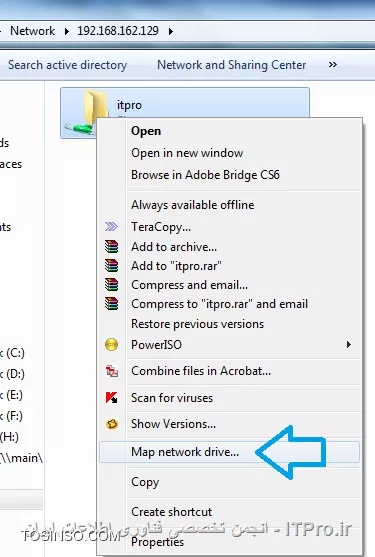Click the WinRAR icon beside Compress and email
Viewport: 375px width, 557px height.
tap(112, 285)
